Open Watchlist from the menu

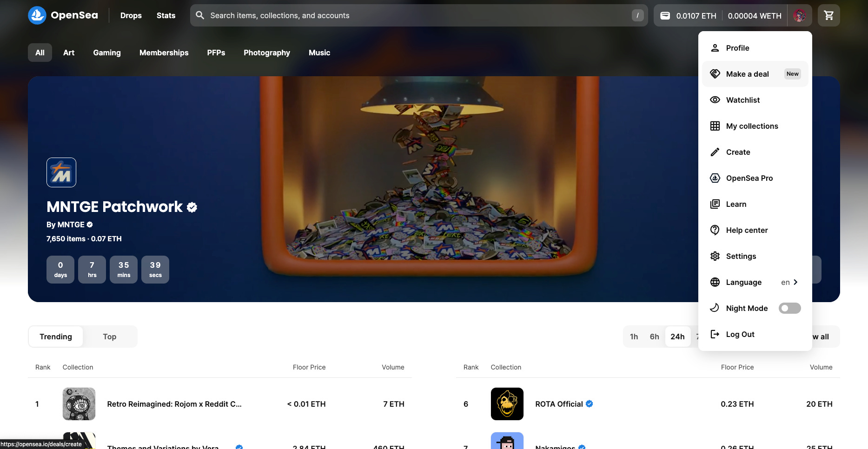point(755,100)
